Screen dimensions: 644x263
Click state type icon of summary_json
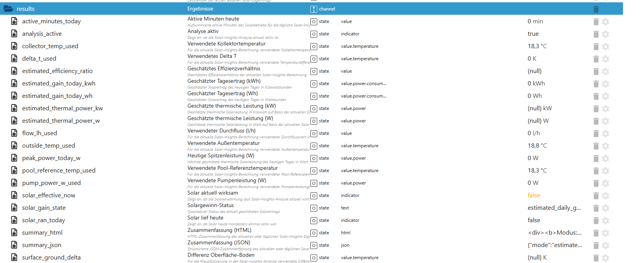click(314, 246)
